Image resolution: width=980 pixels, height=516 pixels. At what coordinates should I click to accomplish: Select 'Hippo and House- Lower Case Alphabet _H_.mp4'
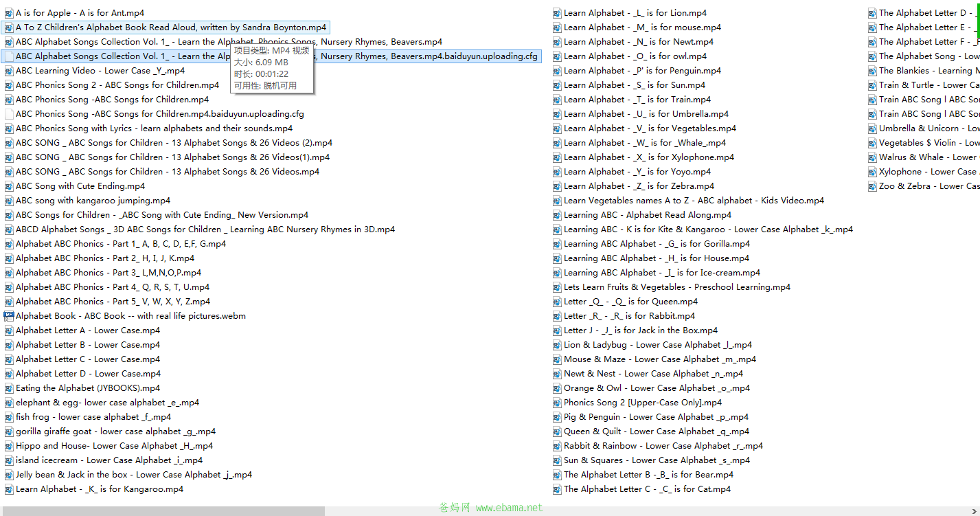(114, 446)
